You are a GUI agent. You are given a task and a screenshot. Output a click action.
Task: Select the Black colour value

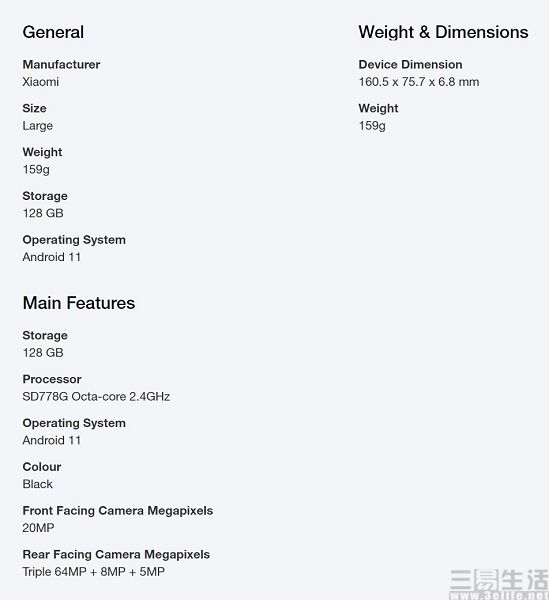[37, 484]
